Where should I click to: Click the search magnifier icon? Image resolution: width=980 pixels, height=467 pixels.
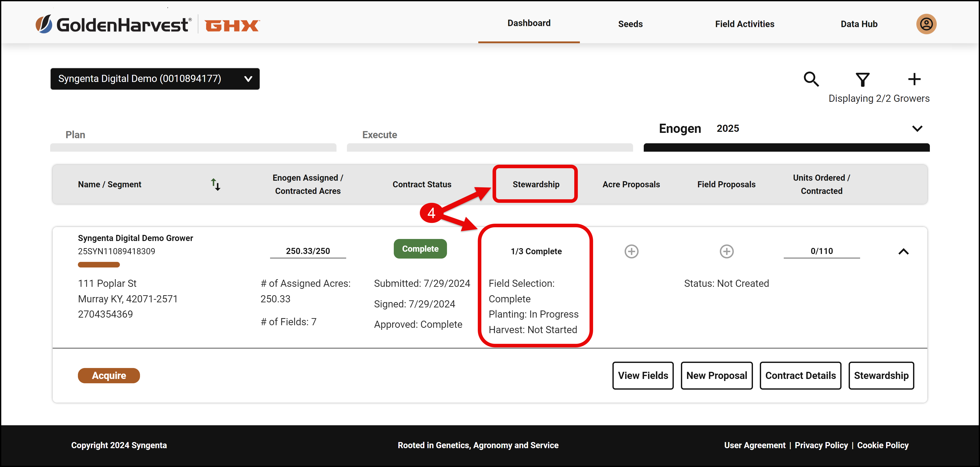click(811, 79)
